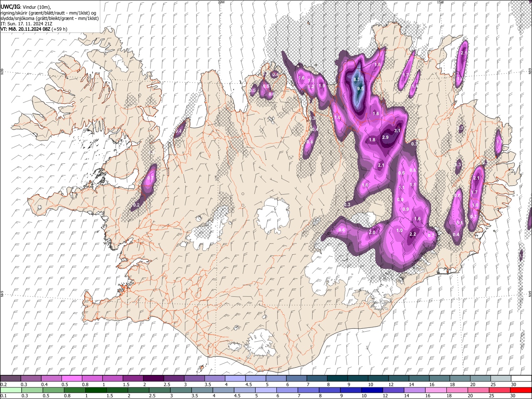Click the '0.1' label under the rain legend
The width and height of the screenshot is (532, 399).
3,396
